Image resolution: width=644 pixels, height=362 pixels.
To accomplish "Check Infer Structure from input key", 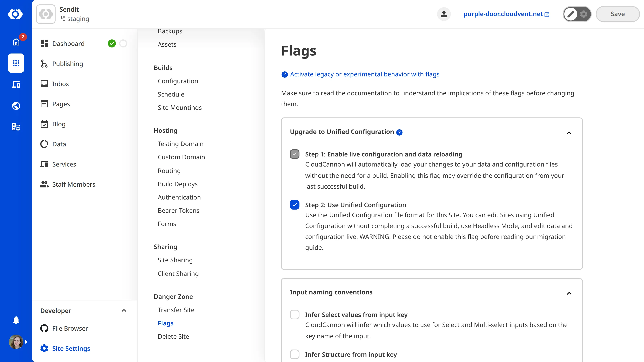I will [x=295, y=354].
